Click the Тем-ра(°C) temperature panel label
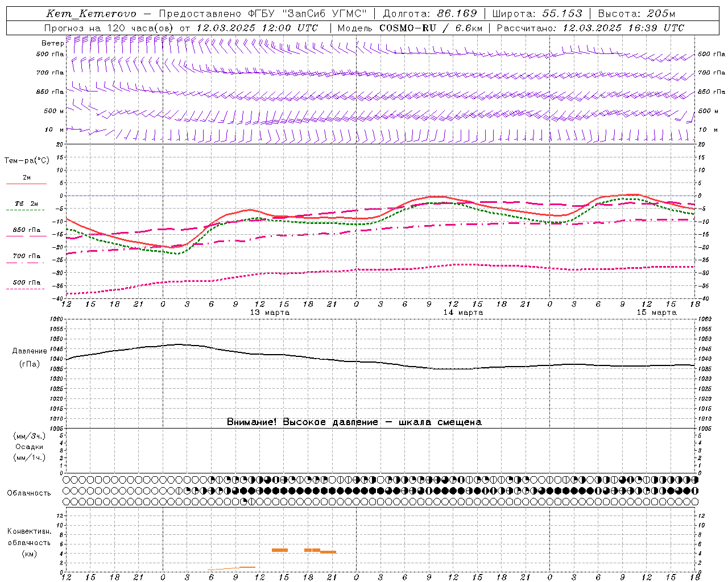Screen dimensions: 728x582 [27, 161]
